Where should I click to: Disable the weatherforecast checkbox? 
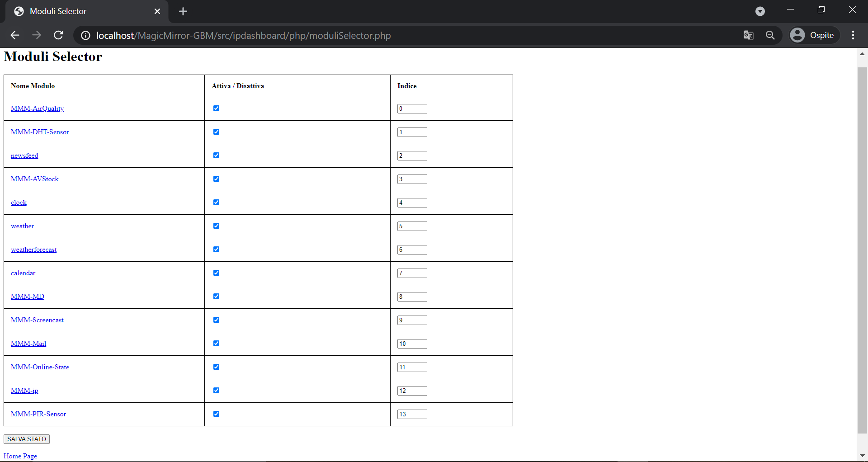click(216, 249)
